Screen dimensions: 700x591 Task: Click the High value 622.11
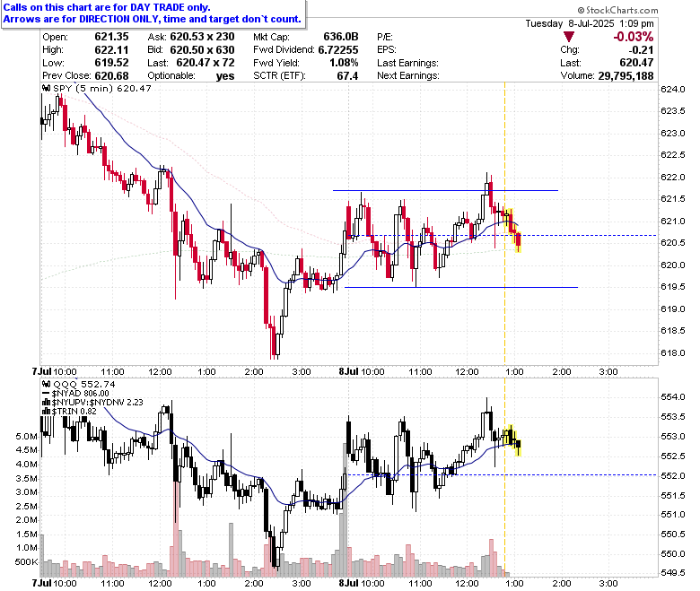[x=111, y=49]
